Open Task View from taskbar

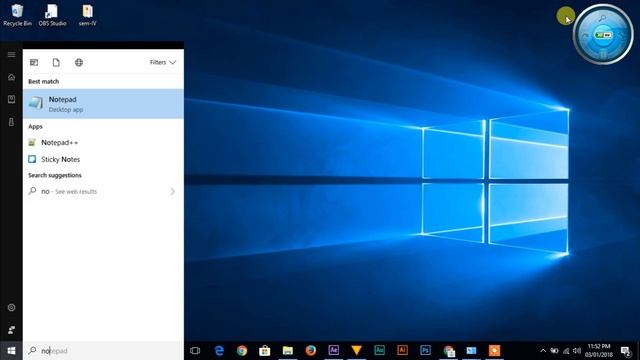(195, 351)
